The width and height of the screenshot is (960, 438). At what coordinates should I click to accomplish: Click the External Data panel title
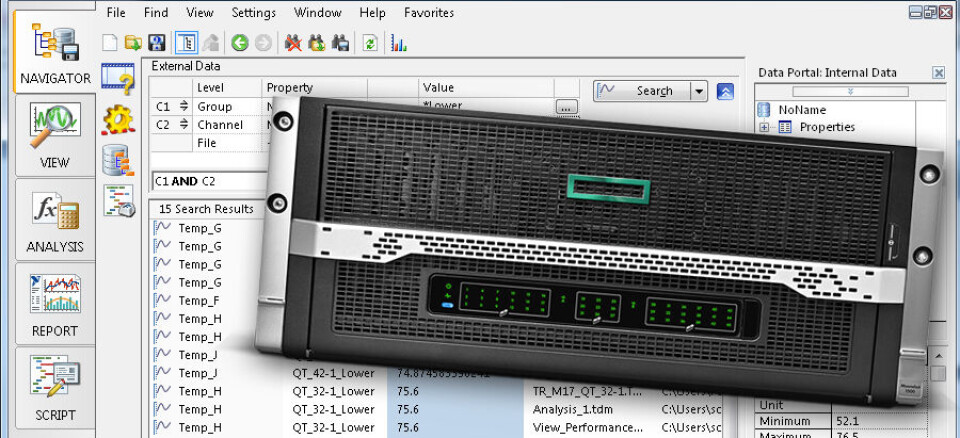pyautogui.click(x=186, y=66)
